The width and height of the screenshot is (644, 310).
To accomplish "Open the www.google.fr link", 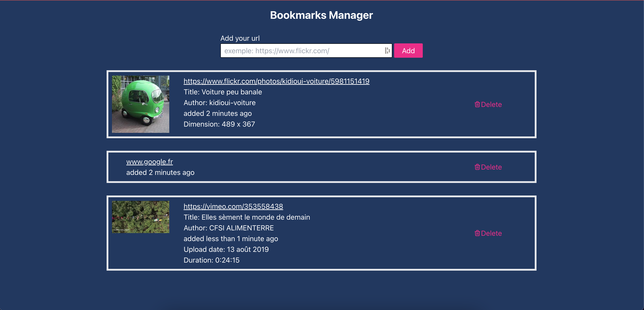I will [150, 162].
